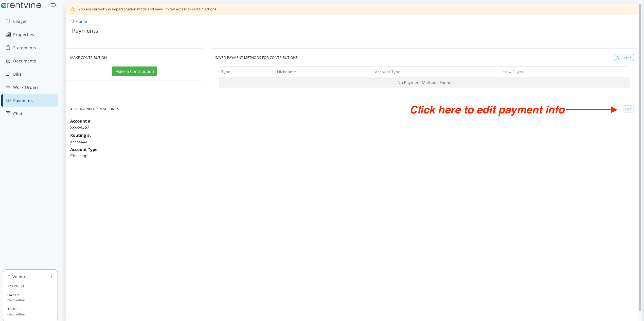644x321 pixels.
Task: Click the Home house icon in breadcrumb
Action: pyautogui.click(x=72, y=21)
